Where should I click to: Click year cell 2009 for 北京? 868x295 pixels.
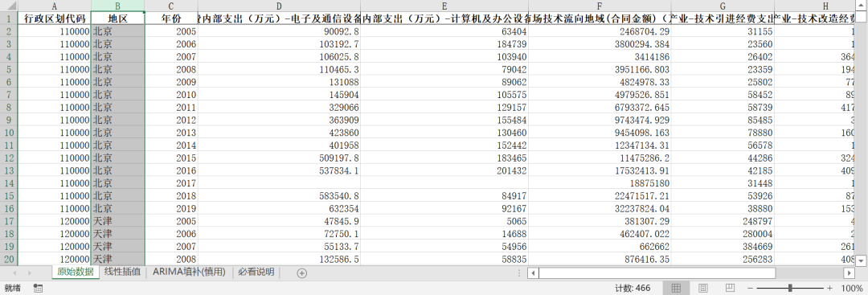pyautogui.click(x=171, y=82)
